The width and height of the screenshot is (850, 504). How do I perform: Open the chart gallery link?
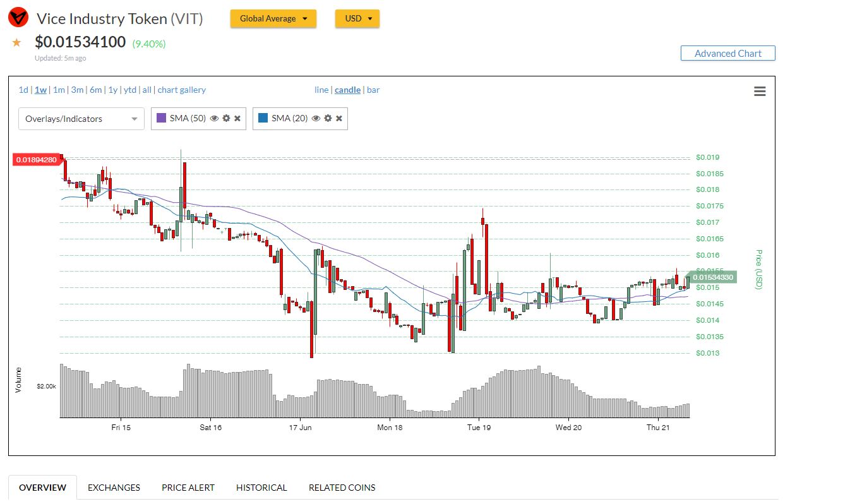coord(182,90)
